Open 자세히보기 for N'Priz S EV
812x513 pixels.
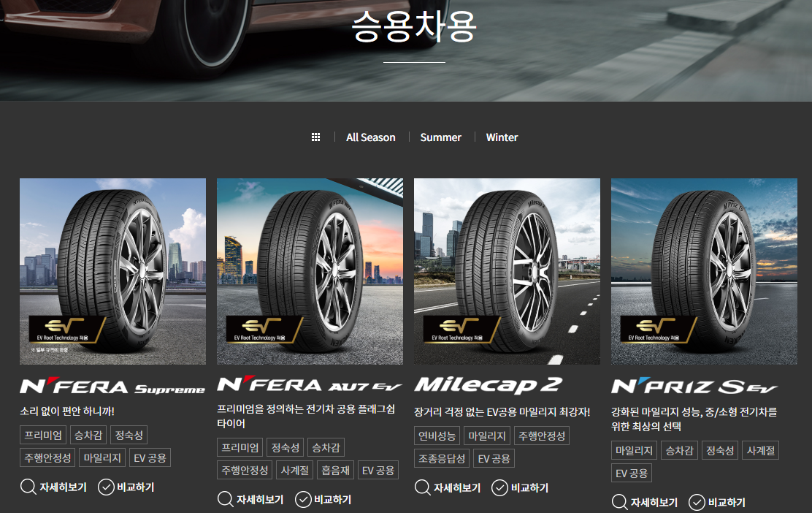(654, 502)
